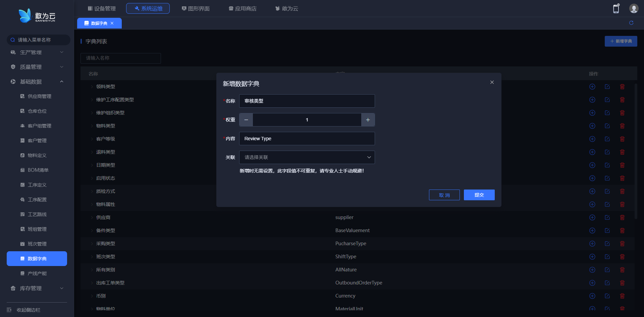The width and height of the screenshot is (644, 317).
Task: Edit the 备件类型 dictionary entry
Action: (607, 230)
